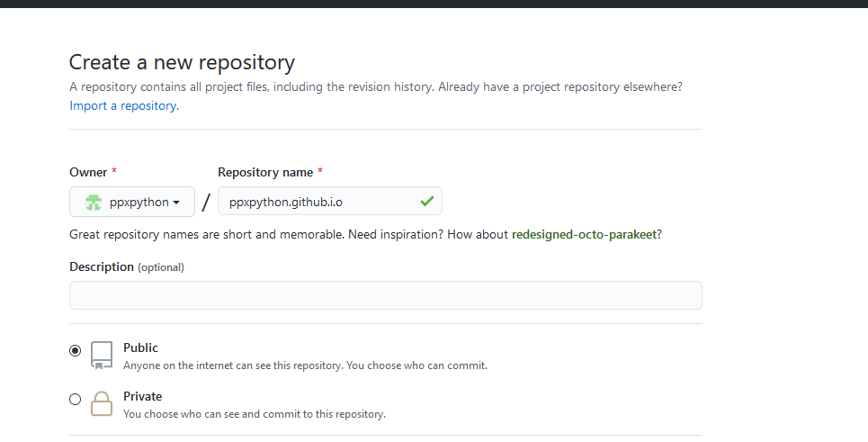This screenshot has width=868, height=442.
Task: Click the caret arrow beside ppxpython
Action: point(177,203)
